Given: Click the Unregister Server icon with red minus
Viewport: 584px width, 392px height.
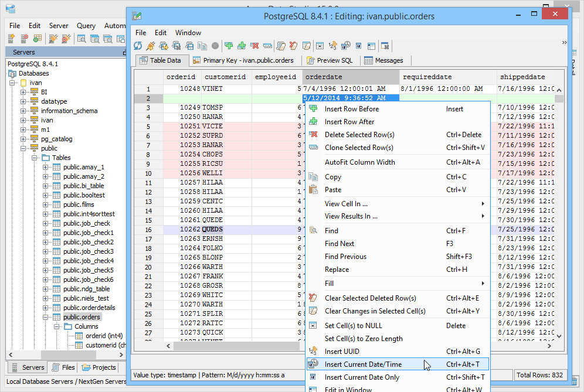Looking at the screenshot, I should [x=24, y=38].
